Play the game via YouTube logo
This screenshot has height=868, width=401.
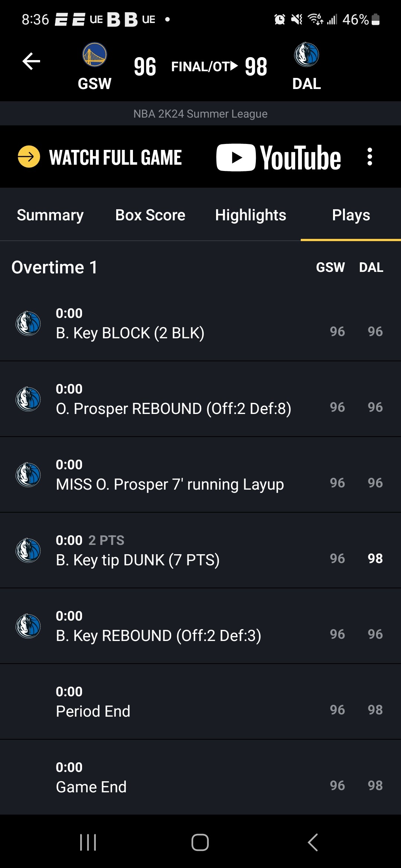(278, 158)
